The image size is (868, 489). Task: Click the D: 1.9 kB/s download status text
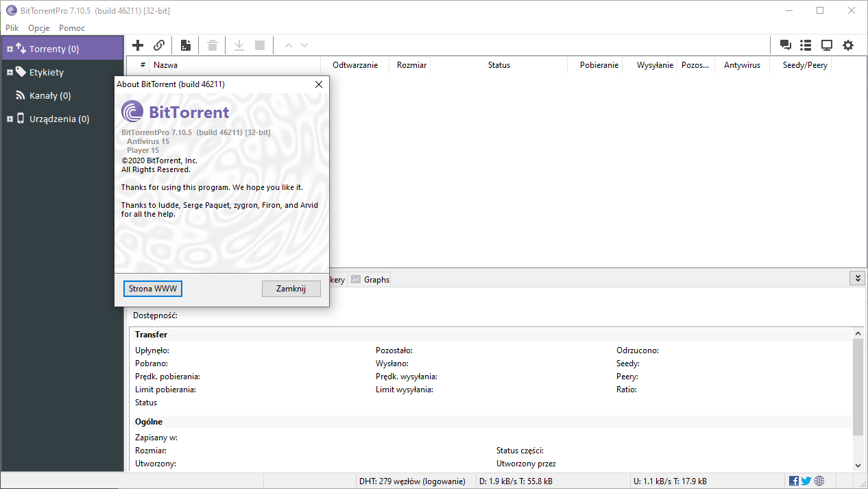(516, 481)
